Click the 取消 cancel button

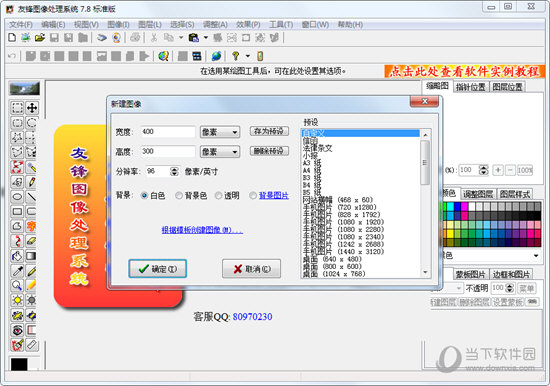tap(251, 269)
